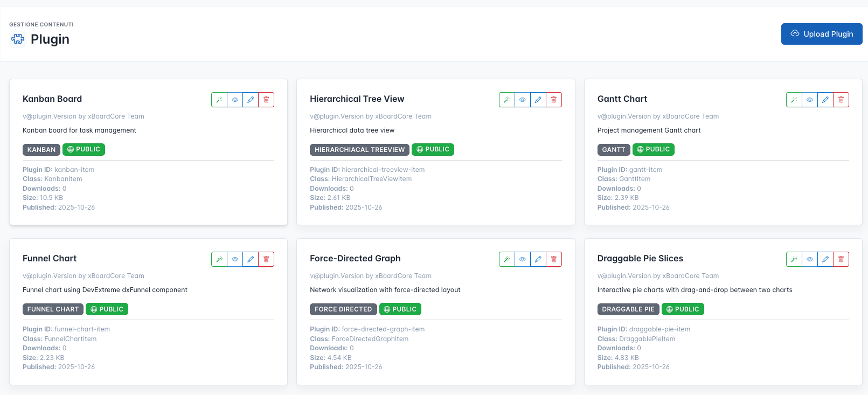Image resolution: width=868 pixels, height=395 pixels.
Task: View Force-Directed Graph via eye icon
Action: click(523, 259)
